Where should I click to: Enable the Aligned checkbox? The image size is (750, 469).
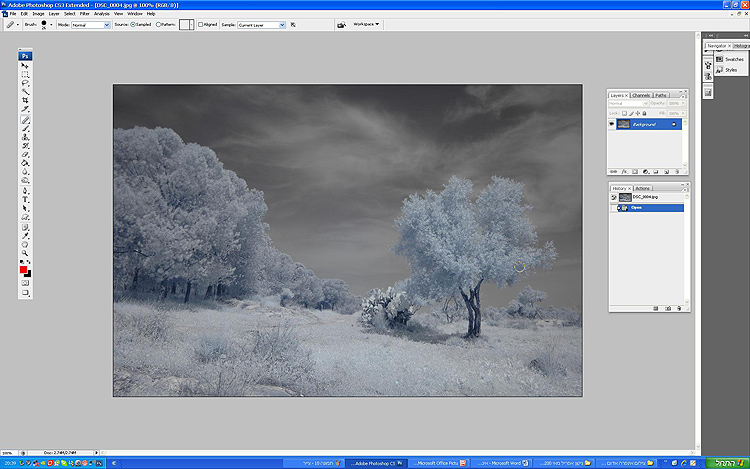[x=201, y=24]
